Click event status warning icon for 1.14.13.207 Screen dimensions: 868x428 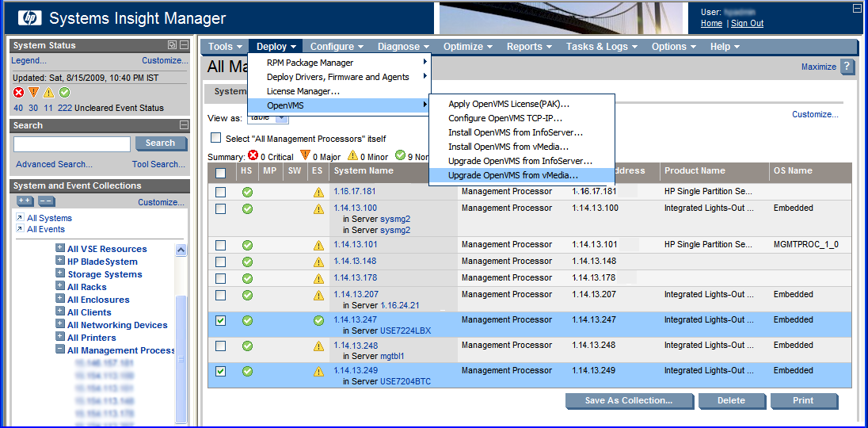pyautogui.click(x=318, y=295)
